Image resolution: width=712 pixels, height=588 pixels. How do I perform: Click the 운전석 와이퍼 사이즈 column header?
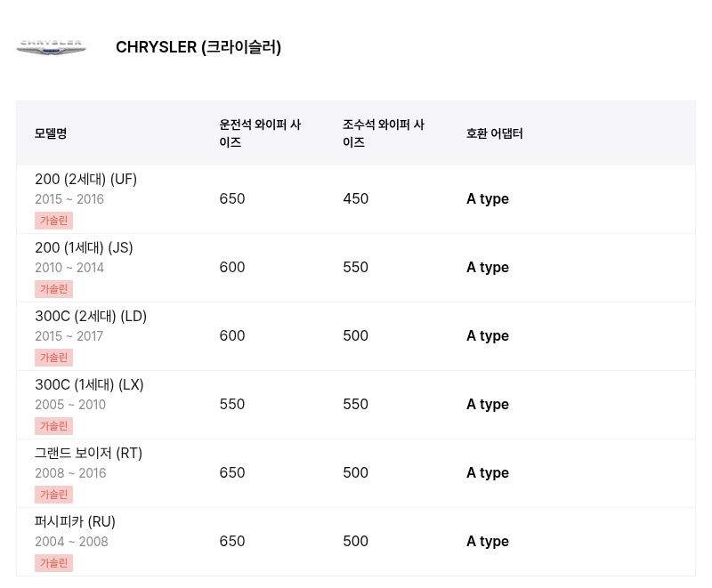pyautogui.click(x=260, y=133)
